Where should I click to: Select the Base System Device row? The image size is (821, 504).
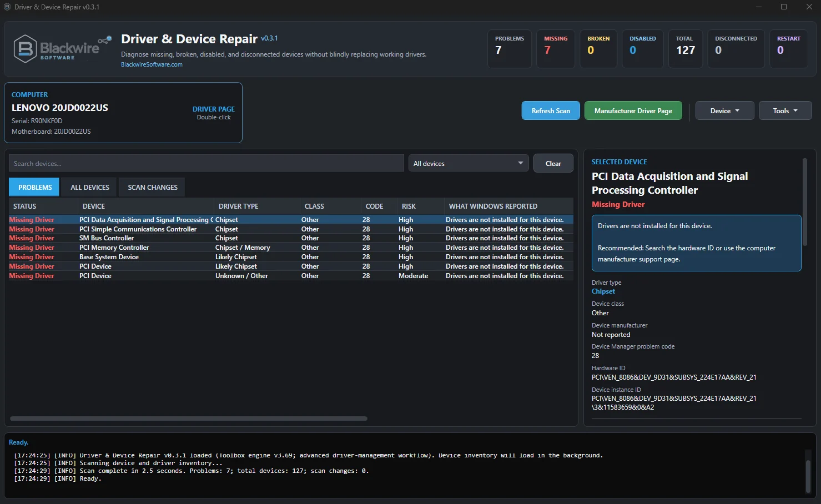(291, 257)
